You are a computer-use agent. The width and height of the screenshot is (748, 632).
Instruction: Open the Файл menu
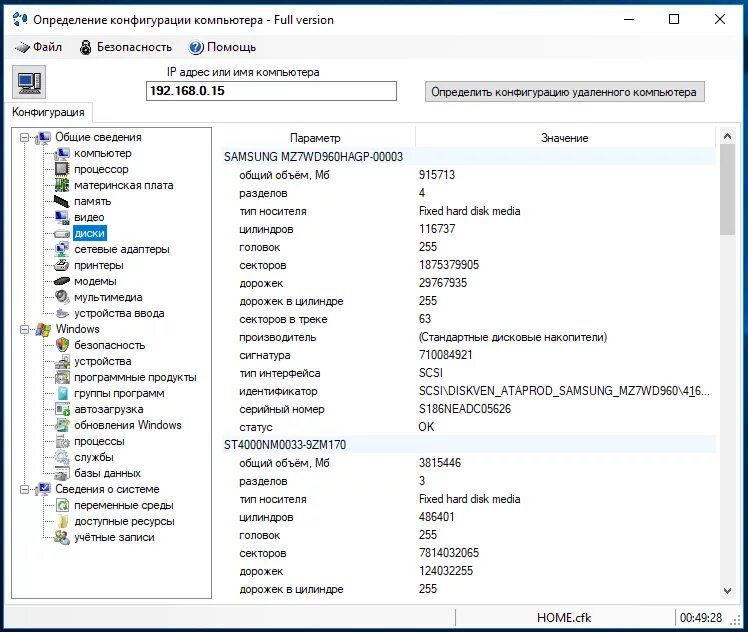pos(38,47)
